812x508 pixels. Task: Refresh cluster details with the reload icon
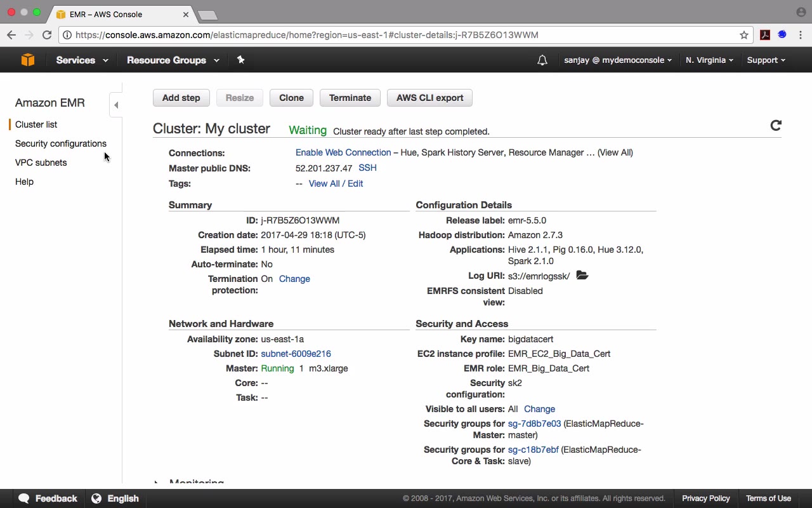(x=776, y=125)
